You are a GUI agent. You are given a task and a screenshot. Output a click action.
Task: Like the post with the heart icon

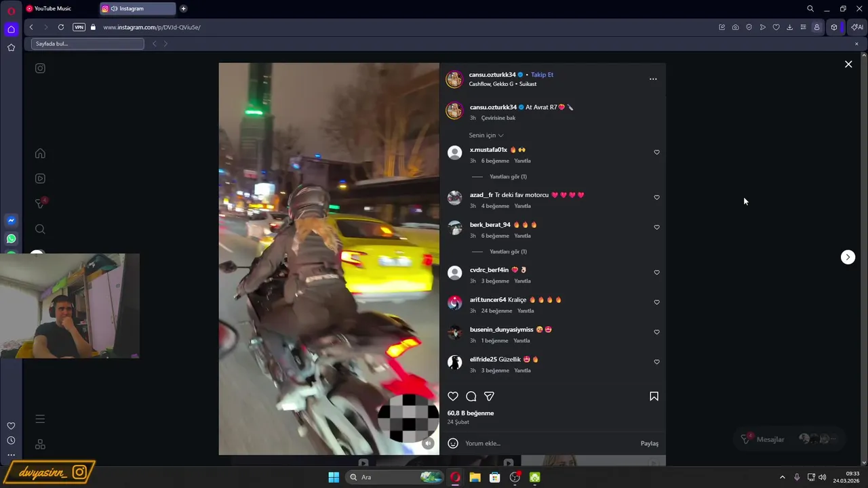click(x=453, y=396)
